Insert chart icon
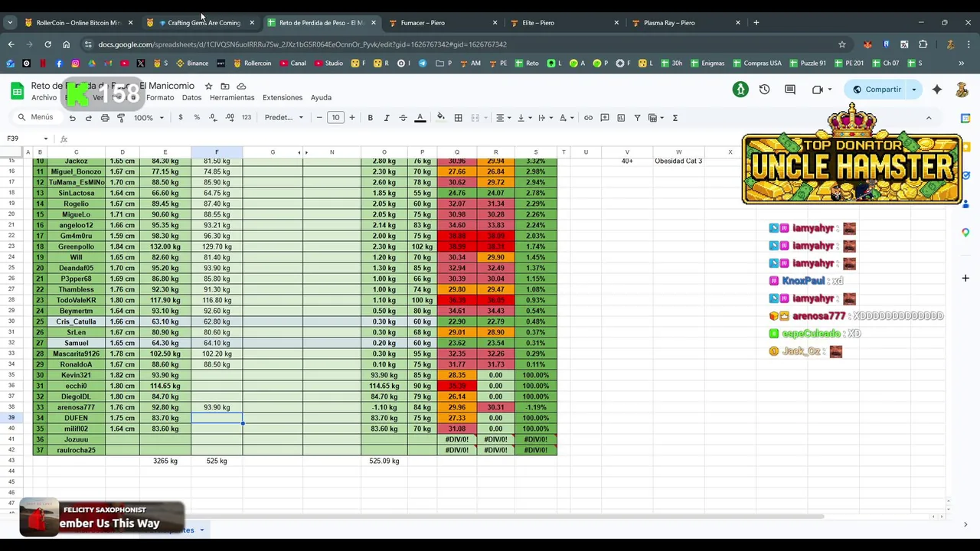This screenshot has width=980, height=551. 621,118
